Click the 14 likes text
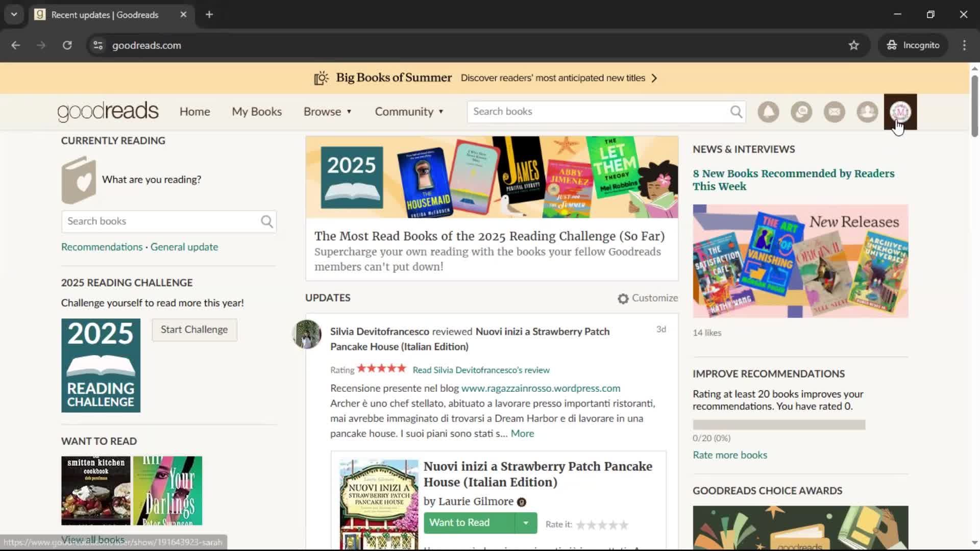This screenshot has width=980, height=551. (707, 333)
